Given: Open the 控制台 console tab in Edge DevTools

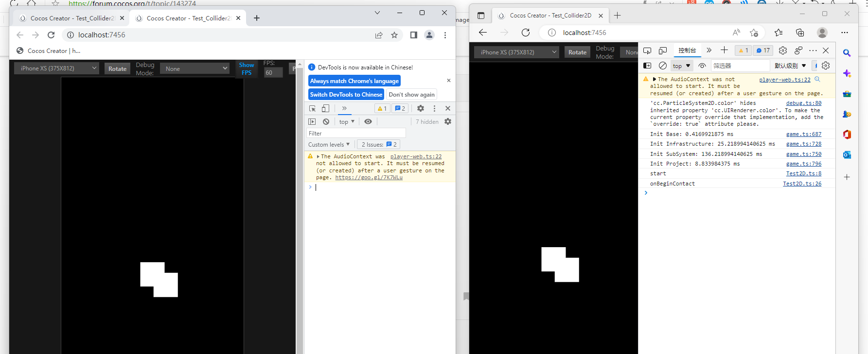Looking at the screenshot, I should pyautogui.click(x=687, y=51).
